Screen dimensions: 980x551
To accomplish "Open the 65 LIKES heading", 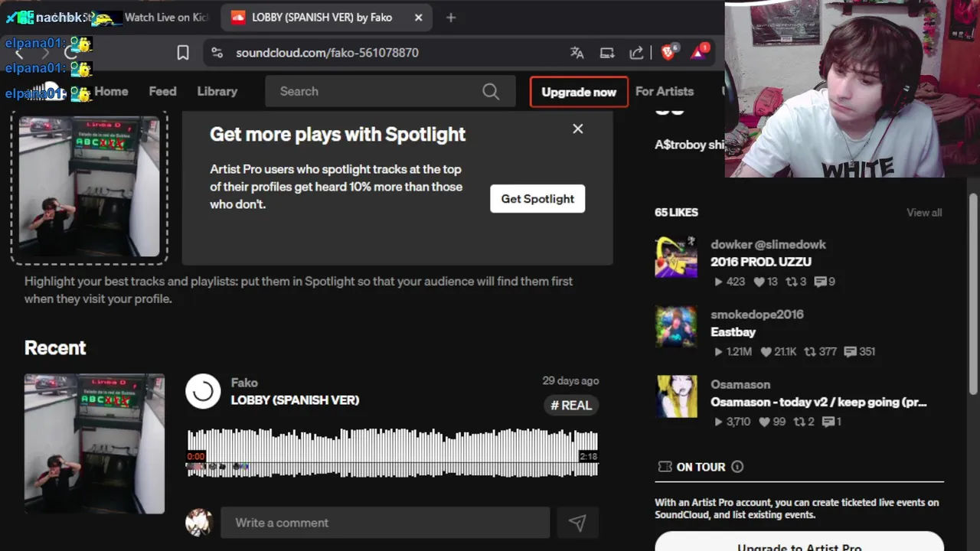I will coord(676,212).
